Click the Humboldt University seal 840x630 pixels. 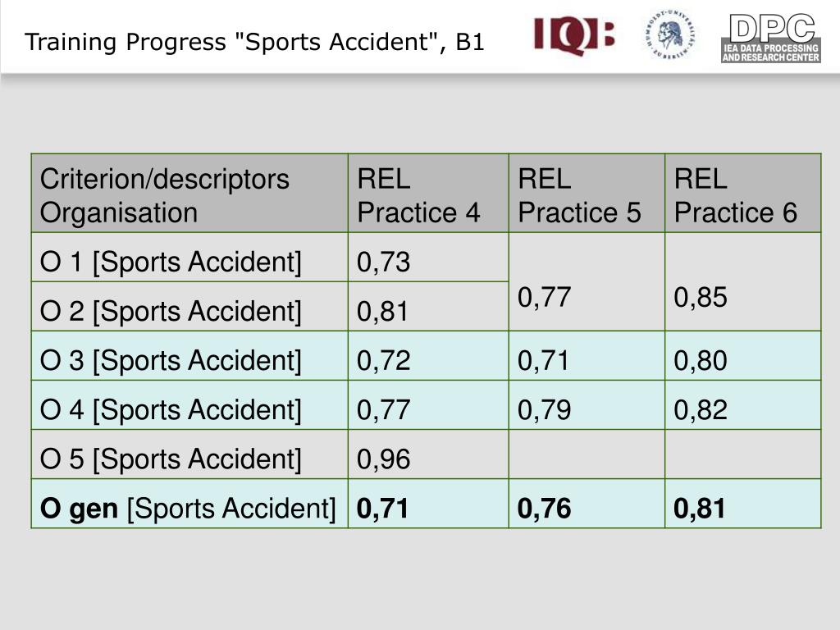pos(670,34)
